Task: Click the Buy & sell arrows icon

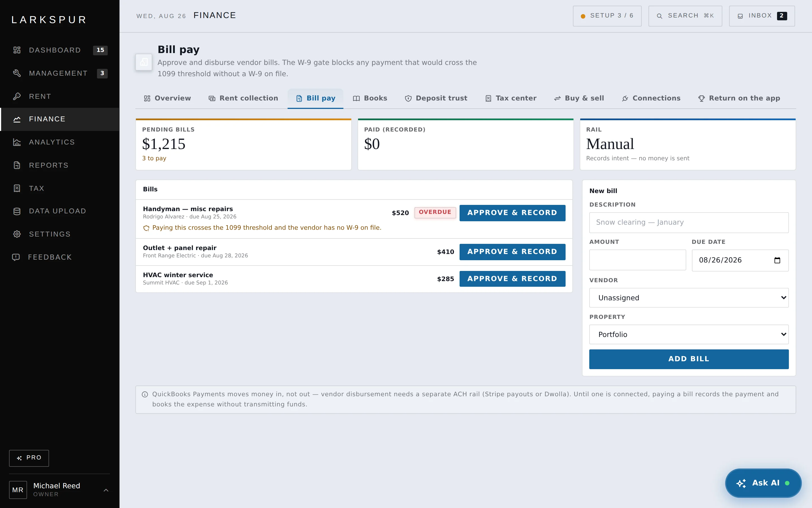Action: point(557,98)
